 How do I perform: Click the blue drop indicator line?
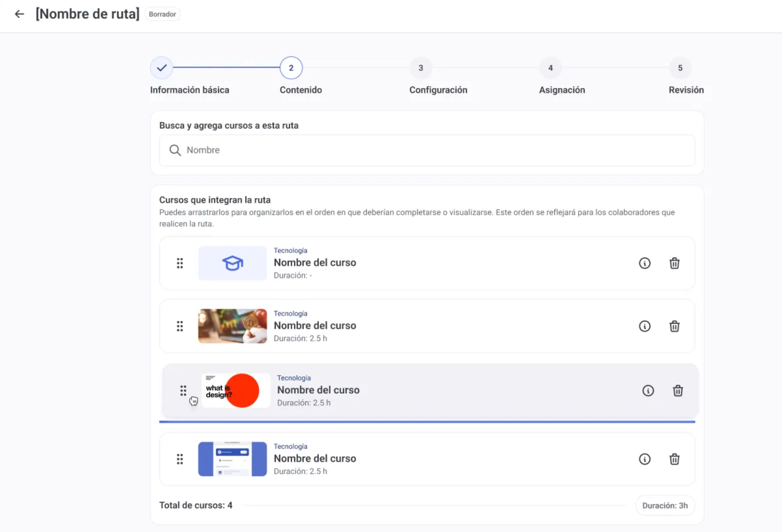[427, 422]
